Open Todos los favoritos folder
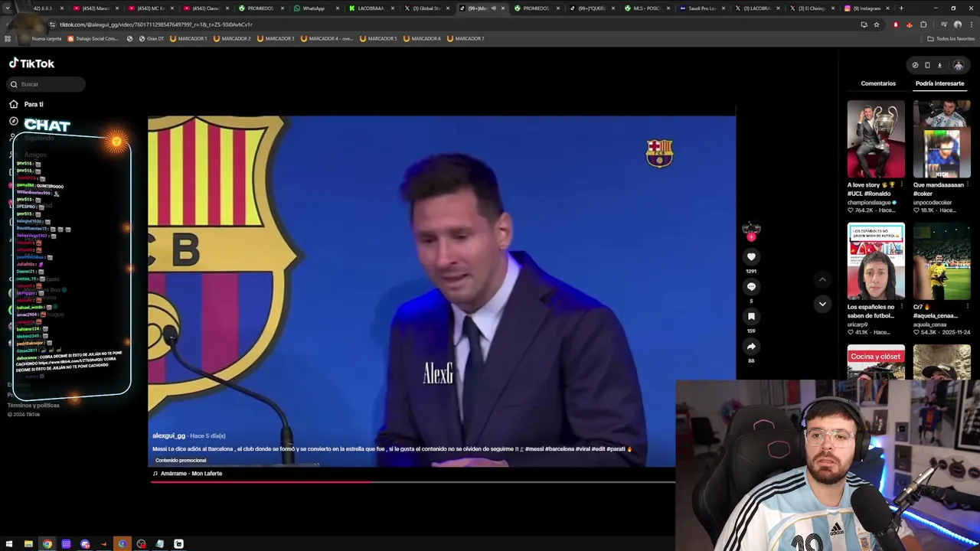Viewport: 980px width, 551px height. 950,38
